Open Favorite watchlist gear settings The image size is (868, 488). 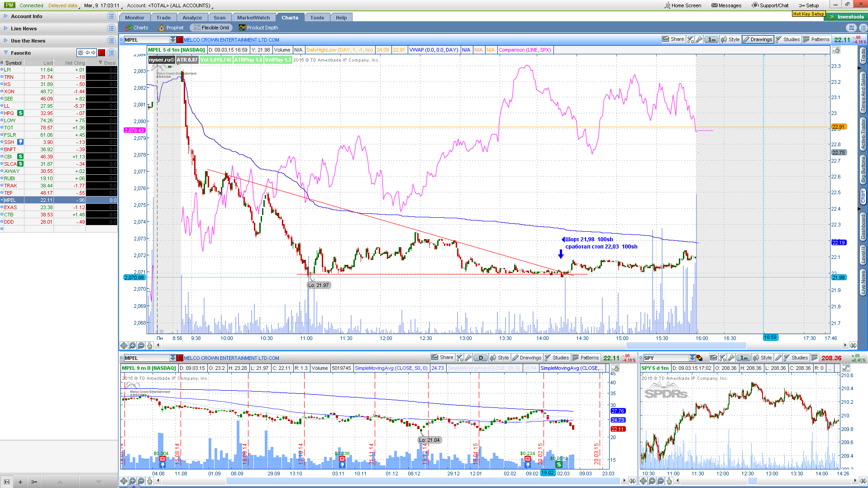(81, 53)
